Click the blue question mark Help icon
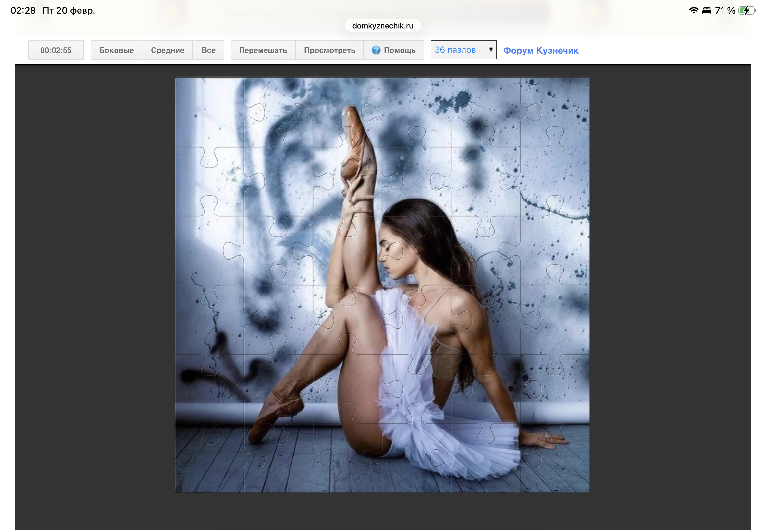This screenshot has width=766, height=532. tap(376, 50)
